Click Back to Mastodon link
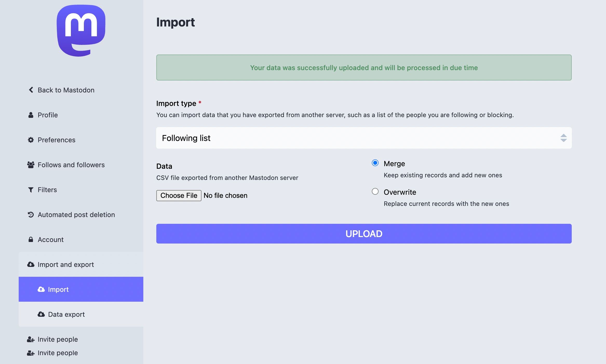The height and width of the screenshot is (364, 606). [x=66, y=90]
